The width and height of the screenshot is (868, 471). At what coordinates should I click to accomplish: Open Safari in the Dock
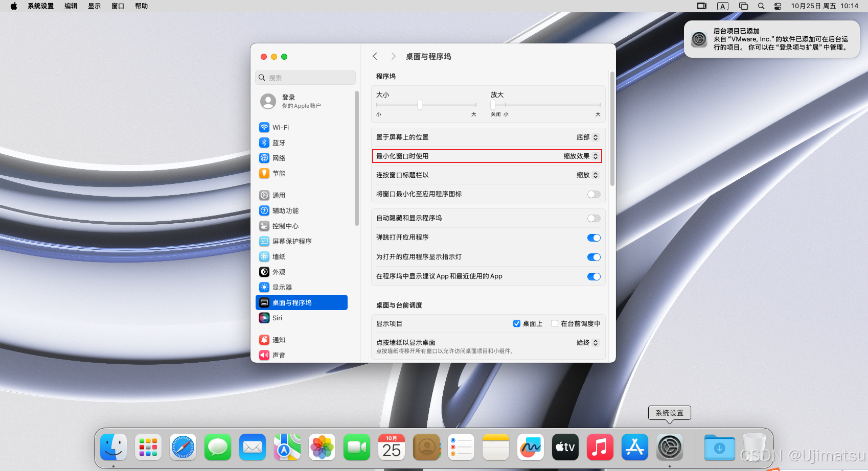point(183,448)
